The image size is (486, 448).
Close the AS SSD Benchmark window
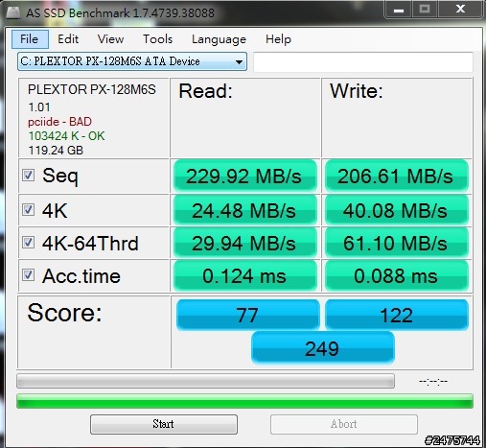pyautogui.click(x=460, y=10)
